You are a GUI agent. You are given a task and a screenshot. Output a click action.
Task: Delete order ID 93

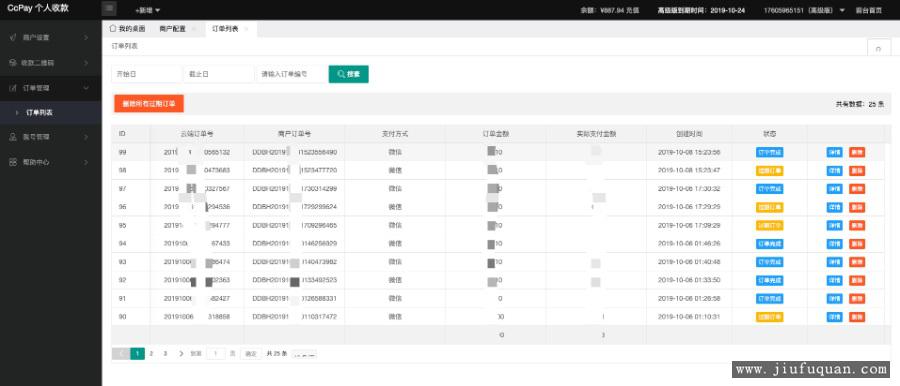857,262
